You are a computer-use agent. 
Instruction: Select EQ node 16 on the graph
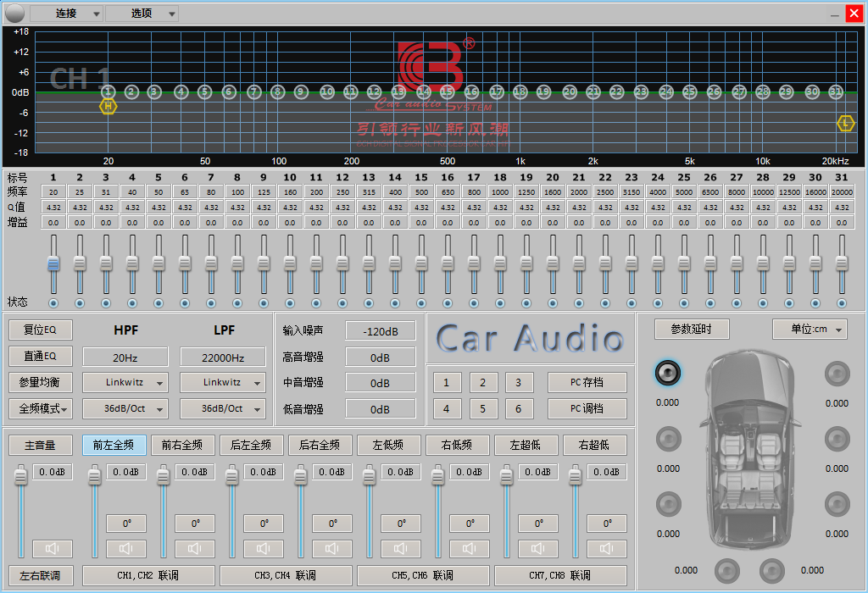tap(471, 91)
